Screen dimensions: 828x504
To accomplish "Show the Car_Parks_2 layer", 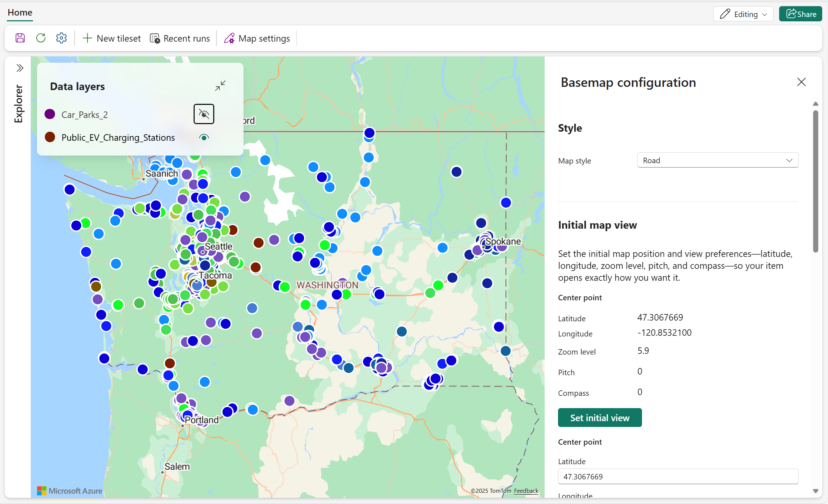I will (204, 114).
